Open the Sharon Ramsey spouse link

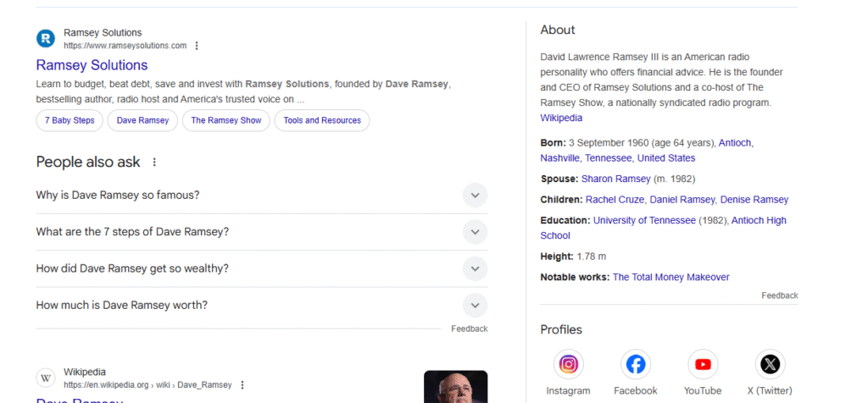[616, 179]
